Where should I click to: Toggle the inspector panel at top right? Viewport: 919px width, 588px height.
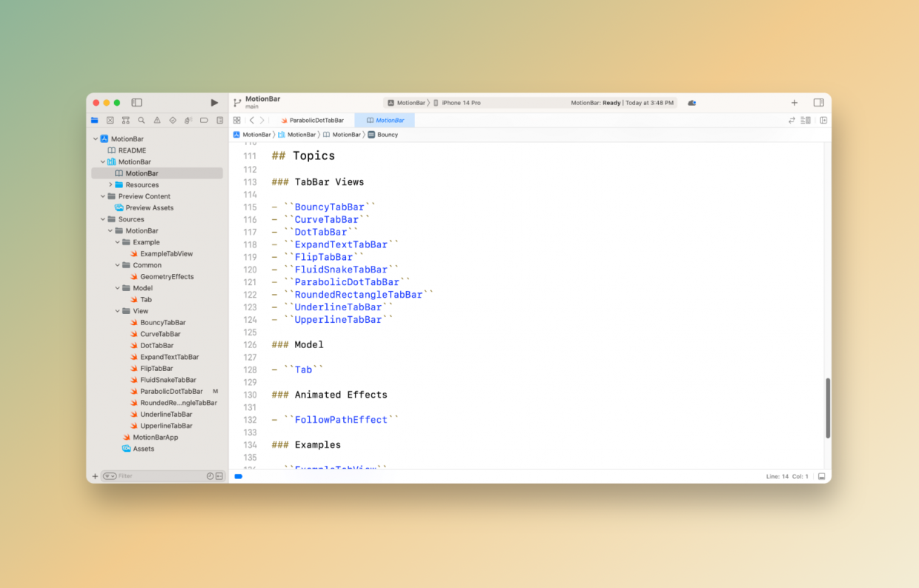point(818,103)
